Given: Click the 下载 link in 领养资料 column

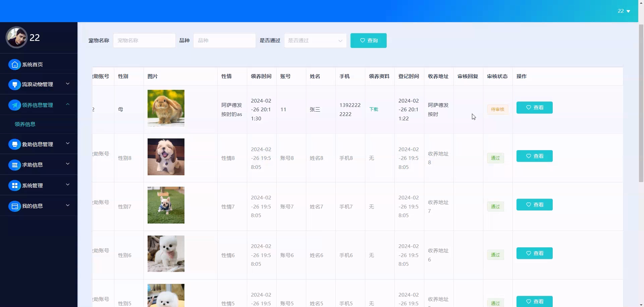Looking at the screenshot, I should pyautogui.click(x=374, y=110).
